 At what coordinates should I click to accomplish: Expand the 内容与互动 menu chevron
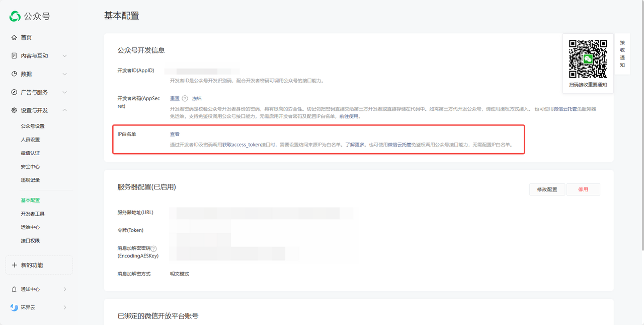pyautogui.click(x=65, y=56)
